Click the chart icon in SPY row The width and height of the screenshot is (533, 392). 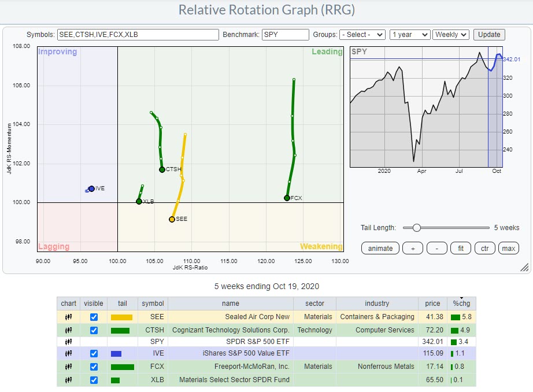[x=68, y=342]
